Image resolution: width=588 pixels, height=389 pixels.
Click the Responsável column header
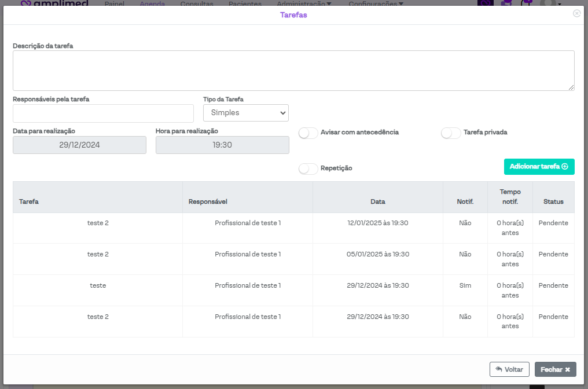(208, 202)
